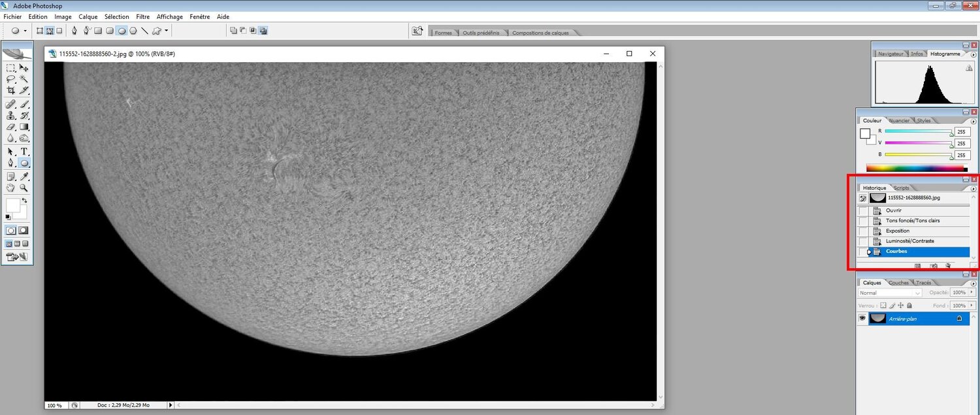Toggle history brush source beside Ouvrir
The height and width of the screenshot is (415, 980).
[x=863, y=210]
